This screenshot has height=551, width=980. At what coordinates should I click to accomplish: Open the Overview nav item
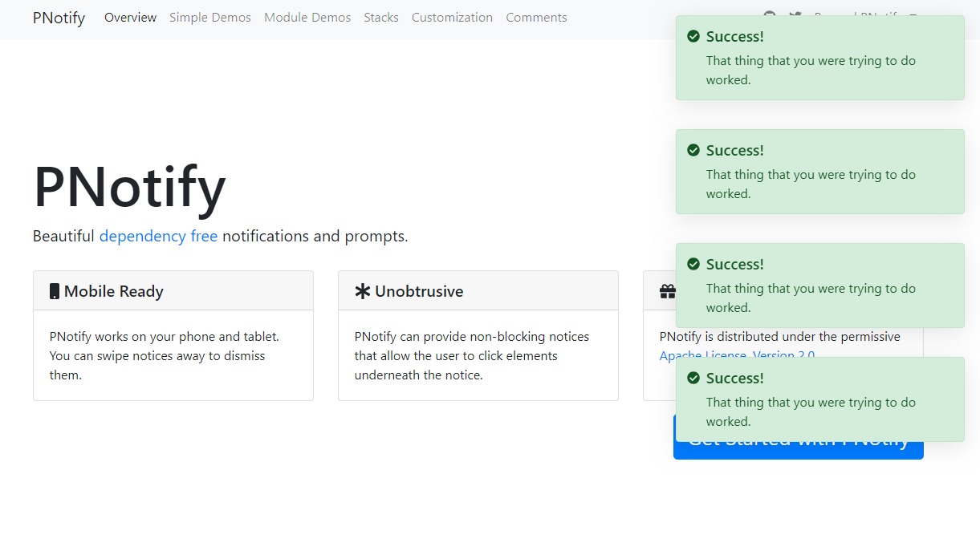tap(130, 18)
